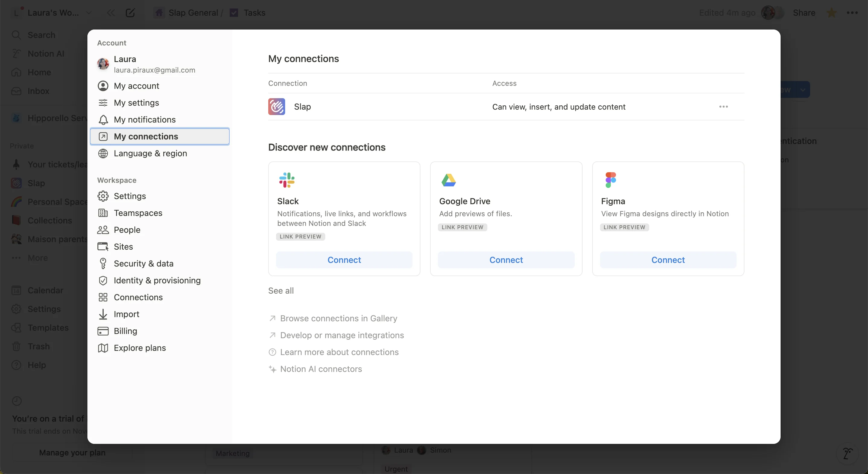This screenshot has height=474, width=868.
Task: Open the Laura's Workspace switcher dropdown
Action: pyautogui.click(x=89, y=12)
